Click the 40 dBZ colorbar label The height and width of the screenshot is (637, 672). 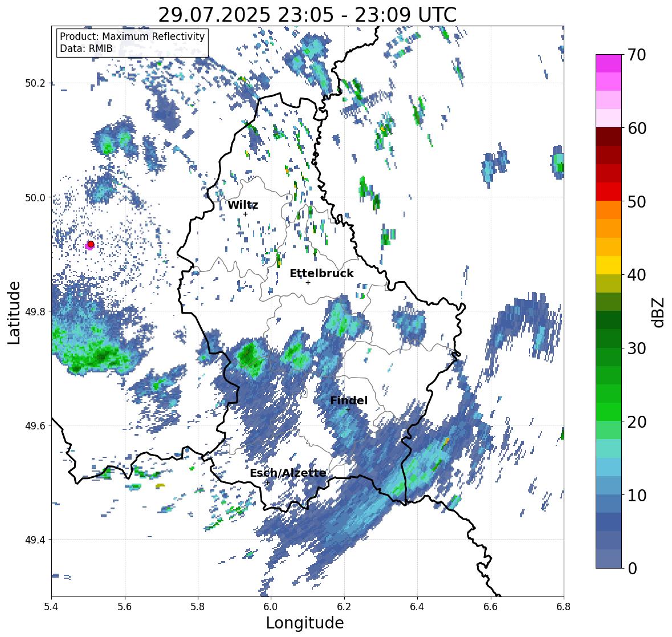click(636, 275)
